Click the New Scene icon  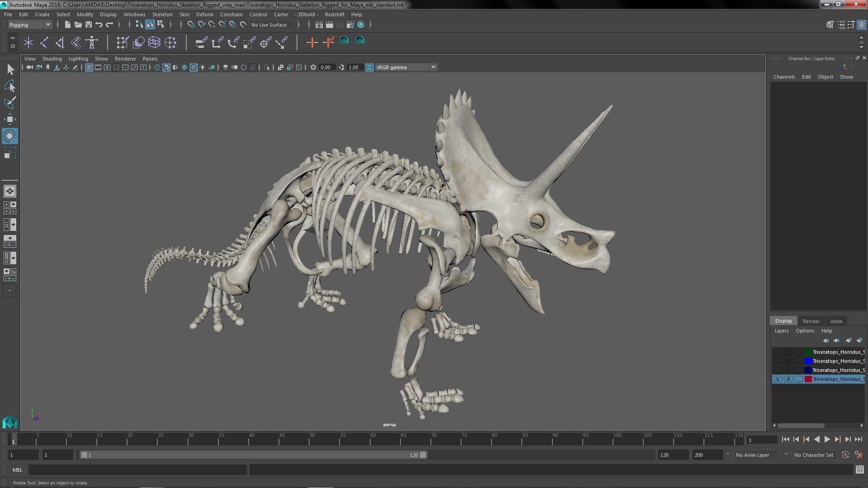pyautogui.click(x=67, y=25)
